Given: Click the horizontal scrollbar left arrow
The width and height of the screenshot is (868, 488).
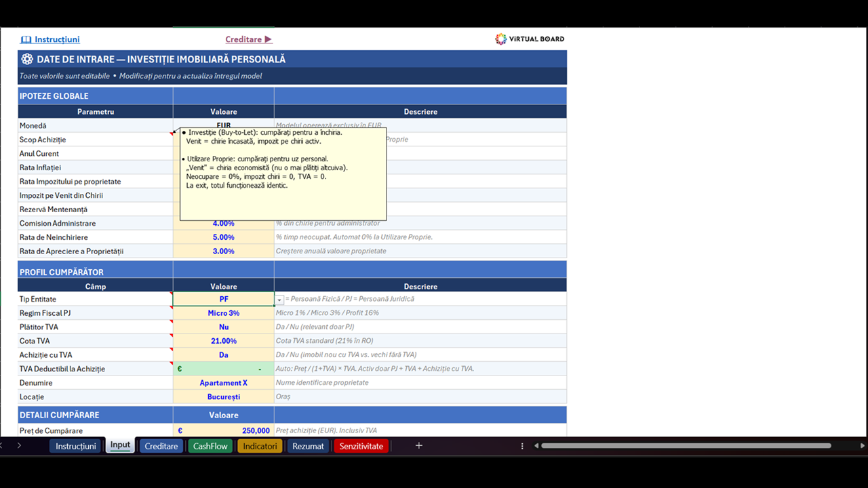Looking at the screenshot, I should (x=536, y=446).
